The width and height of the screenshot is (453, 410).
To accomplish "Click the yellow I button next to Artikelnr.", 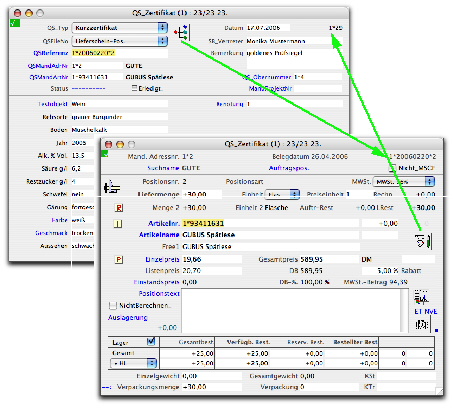I will coord(118,224).
